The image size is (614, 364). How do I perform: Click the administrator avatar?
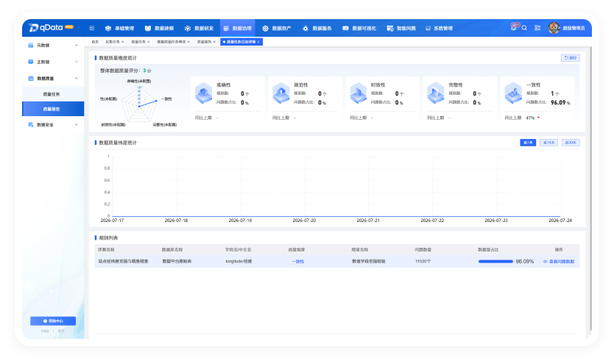554,28
